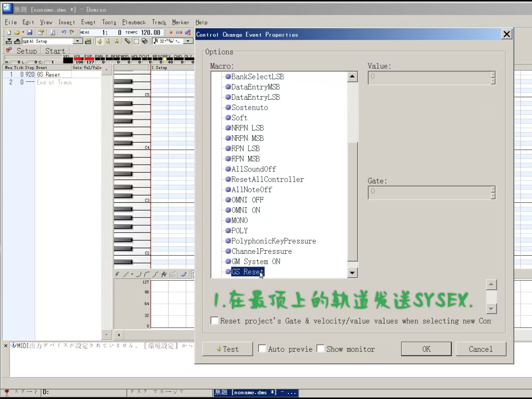Enable Reset project's Gate & velocity checkbox
The image size is (532, 399).
pyautogui.click(x=214, y=320)
